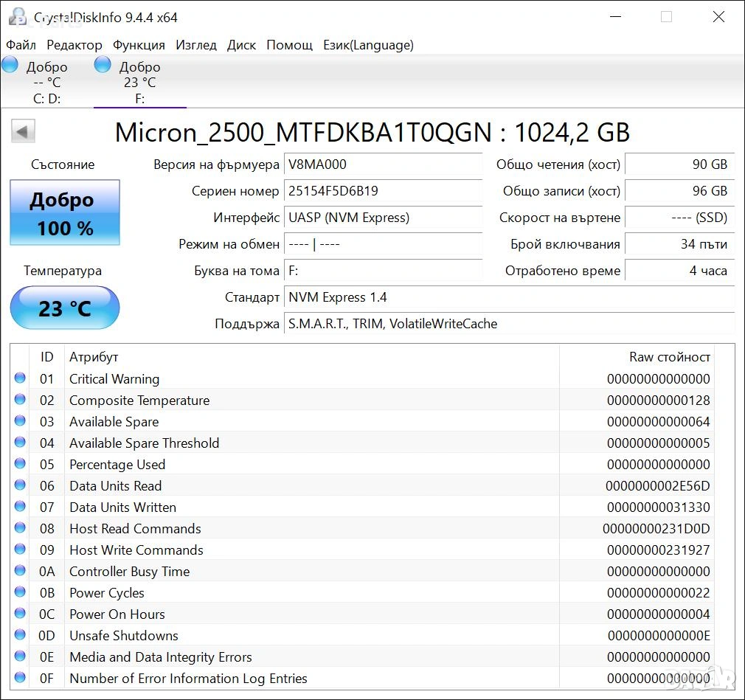Image resolution: width=745 pixels, height=700 pixels.
Task: Click the firmware version field V8MA000
Action: pos(383,164)
